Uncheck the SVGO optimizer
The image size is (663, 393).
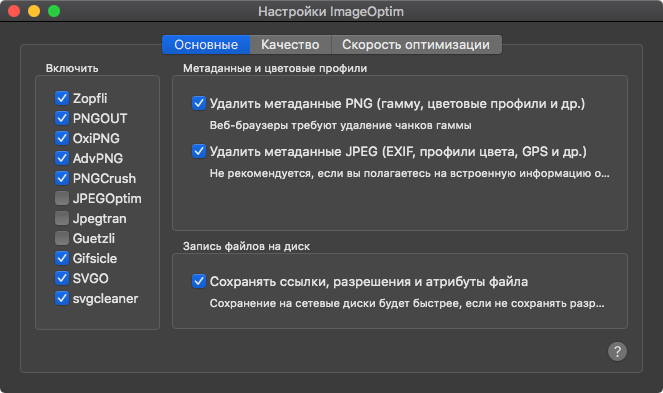click(62, 278)
